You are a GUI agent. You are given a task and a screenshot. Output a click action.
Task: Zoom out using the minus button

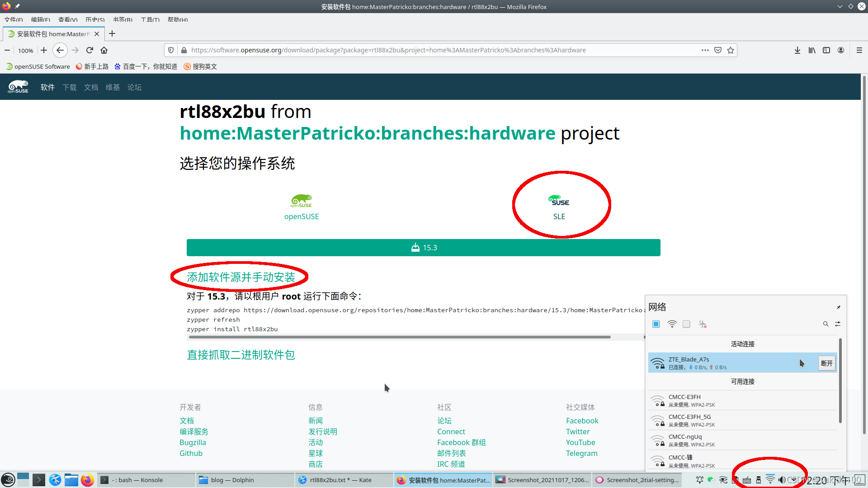[x=7, y=50]
